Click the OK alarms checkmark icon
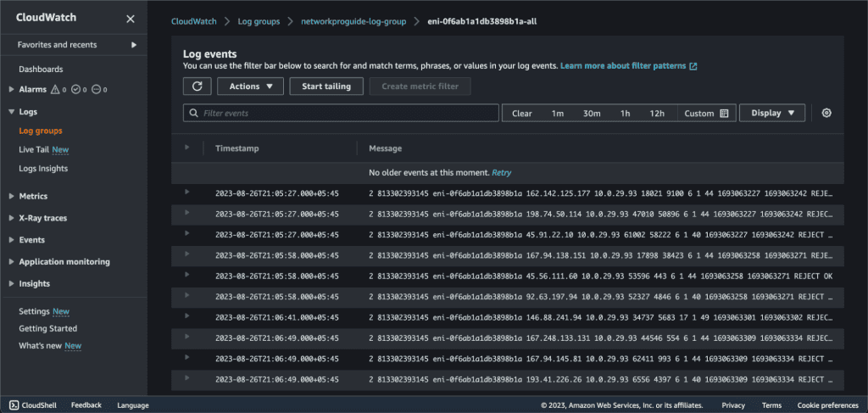 (x=75, y=90)
